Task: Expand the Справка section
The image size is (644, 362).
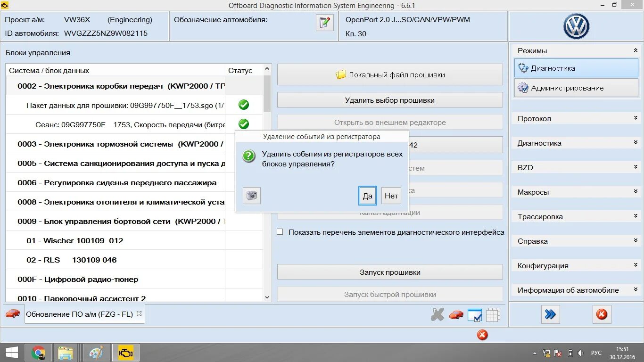Action: 636,241
